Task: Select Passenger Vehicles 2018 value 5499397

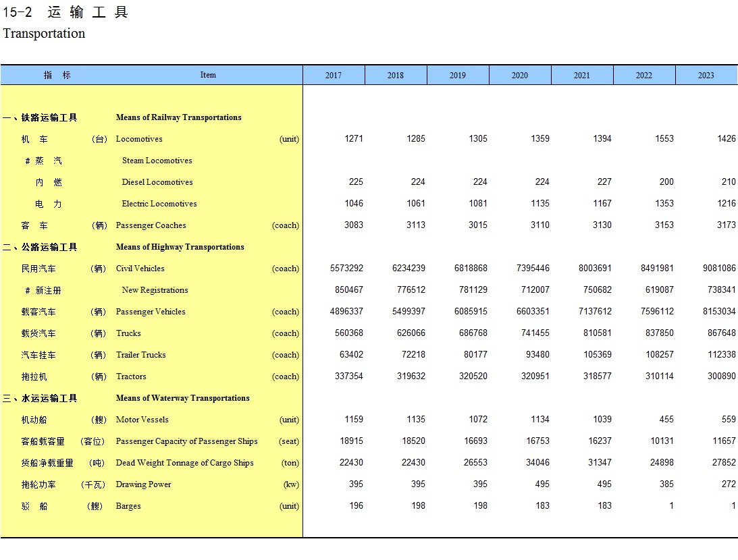Action: (409, 312)
